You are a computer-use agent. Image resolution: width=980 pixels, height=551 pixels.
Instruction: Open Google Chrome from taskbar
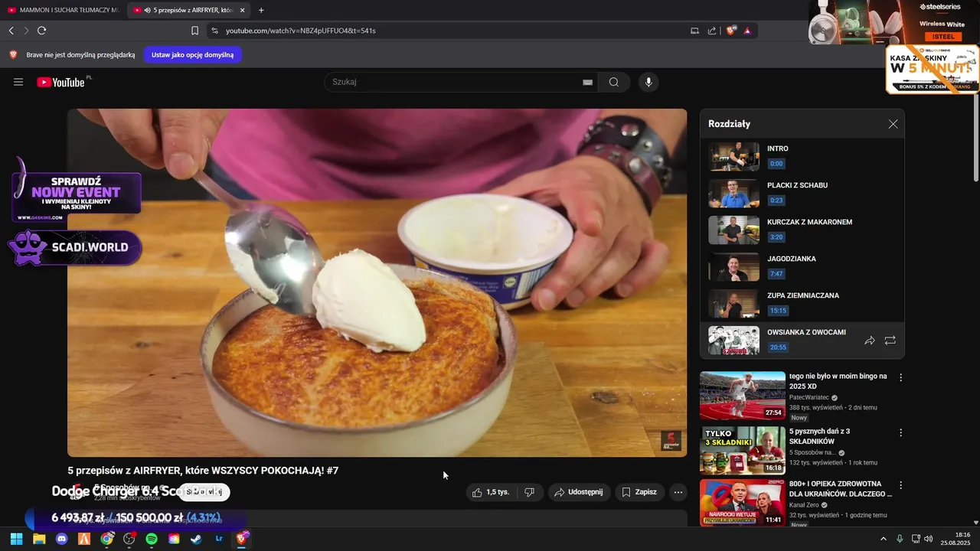pyautogui.click(x=106, y=539)
